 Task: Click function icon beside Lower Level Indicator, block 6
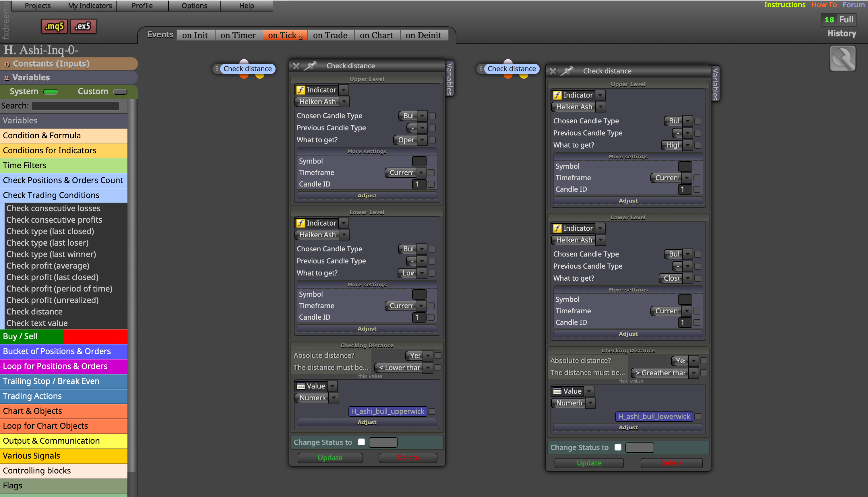(557, 228)
